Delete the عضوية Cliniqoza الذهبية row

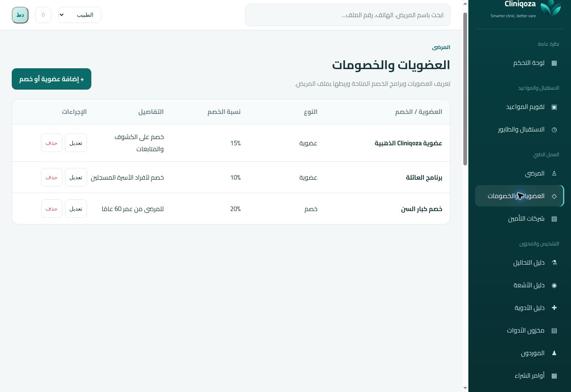[52, 143]
